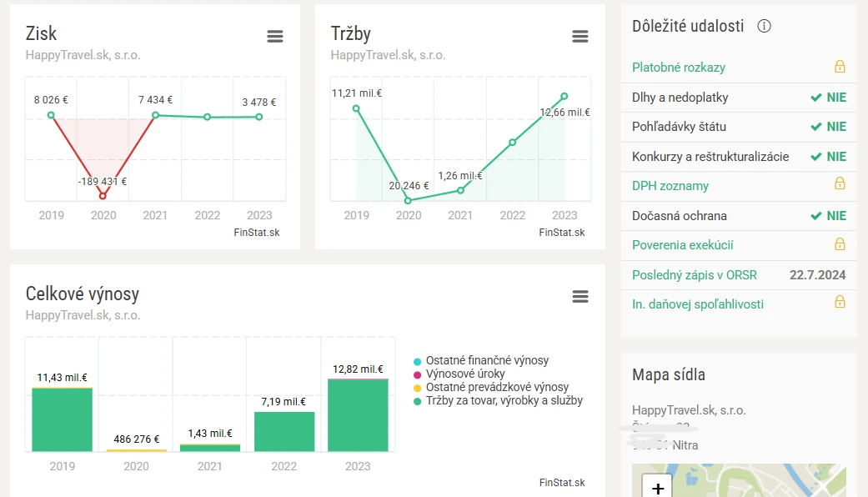Viewport: 868px width, 497px height.
Task: Click the 2023 bar in Celkové výnosy
Action: (x=358, y=415)
